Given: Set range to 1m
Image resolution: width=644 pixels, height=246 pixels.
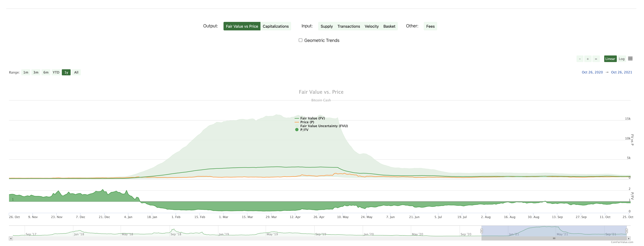Looking at the screenshot, I should pos(26,72).
